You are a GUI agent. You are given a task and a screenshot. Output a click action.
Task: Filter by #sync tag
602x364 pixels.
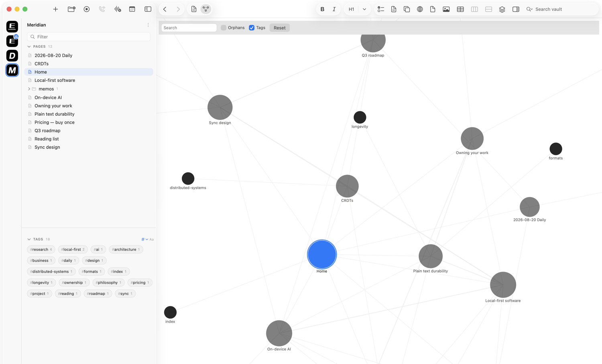(x=125, y=294)
